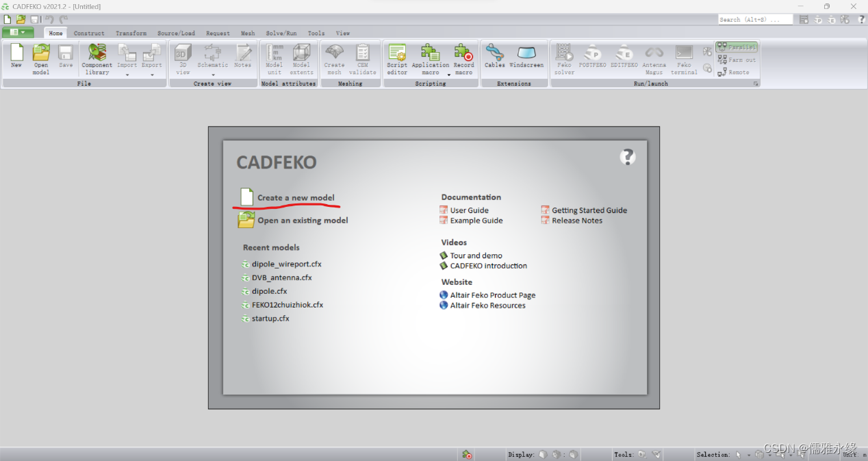The image size is (868, 461).
Task: Open recent model dipole_wireport.cfx
Action: [x=286, y=264]
